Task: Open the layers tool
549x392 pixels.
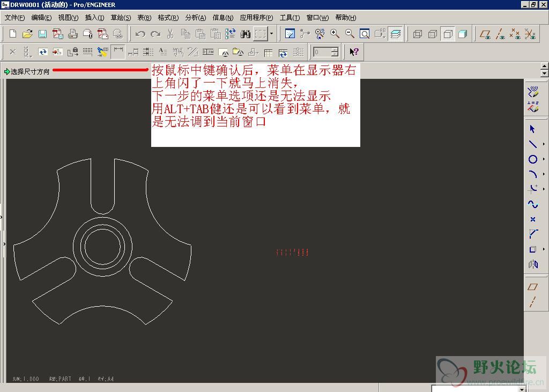Action: tap(395, 34)
